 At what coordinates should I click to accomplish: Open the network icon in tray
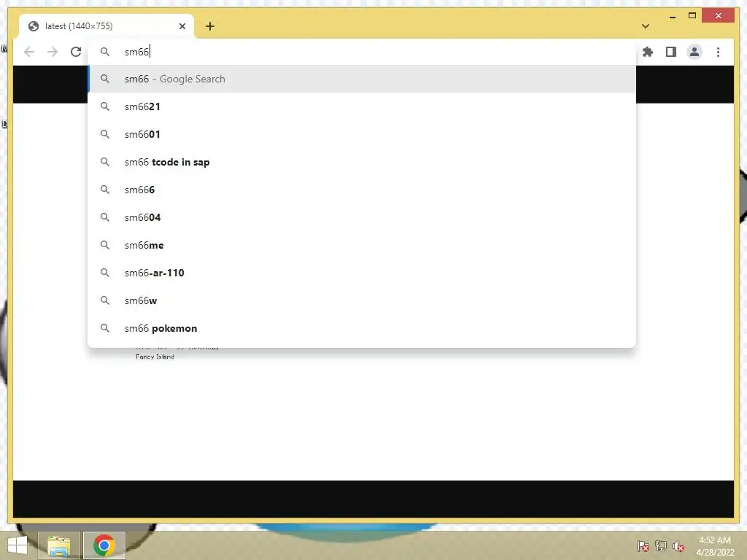pos(661,546)
